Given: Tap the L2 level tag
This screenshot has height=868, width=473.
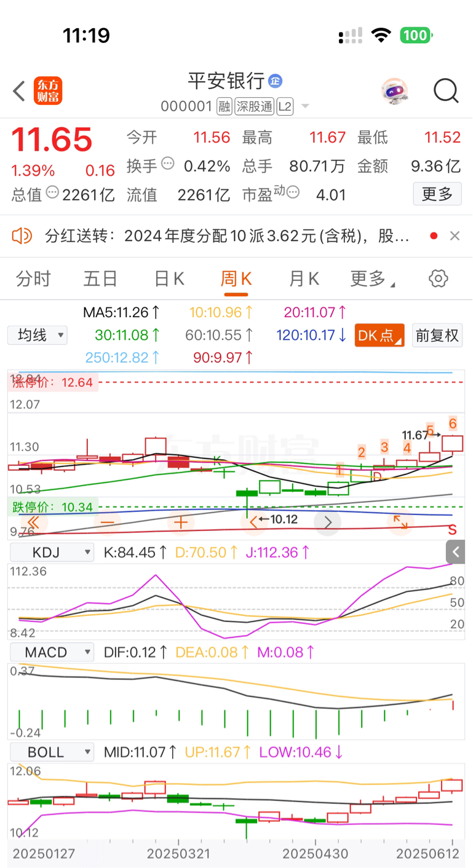Looking at the screenshot, I should (x=284, y=106).
